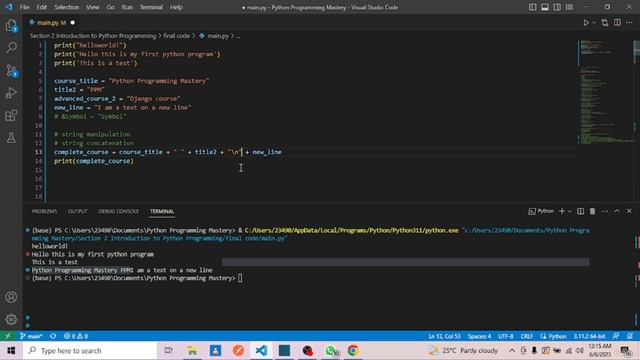This screenshot has width=640, height=360.
Task: Open WhatsApp from the taskbar
Action: click(331, 351)
